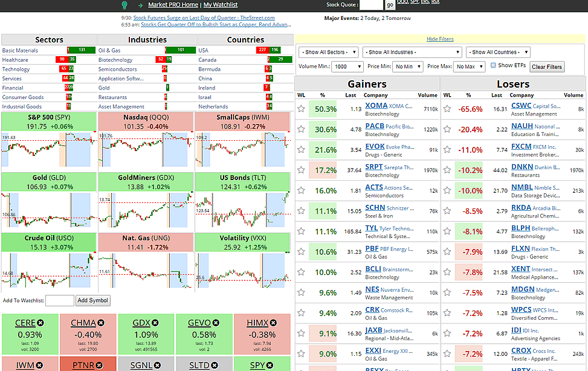Star XENT in the Losers list
This screenshot has height=371, width=588.
pyautogui.click(x=447, y=272)
